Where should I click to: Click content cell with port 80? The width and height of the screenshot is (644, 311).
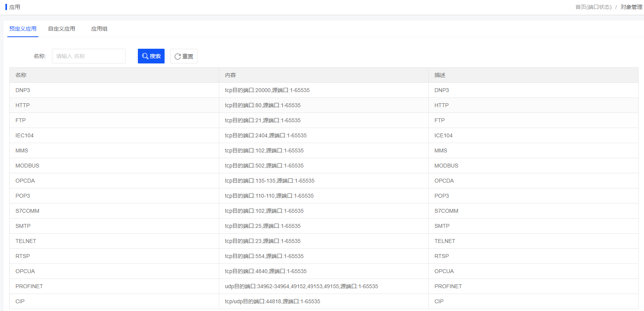click(x=324, y=105)
